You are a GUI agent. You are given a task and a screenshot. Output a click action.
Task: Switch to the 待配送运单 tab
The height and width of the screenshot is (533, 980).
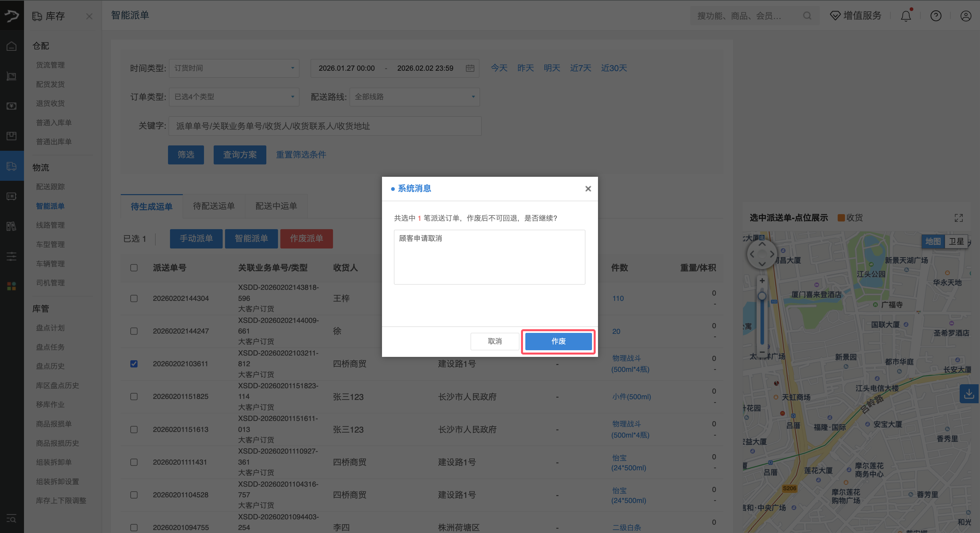214,206
